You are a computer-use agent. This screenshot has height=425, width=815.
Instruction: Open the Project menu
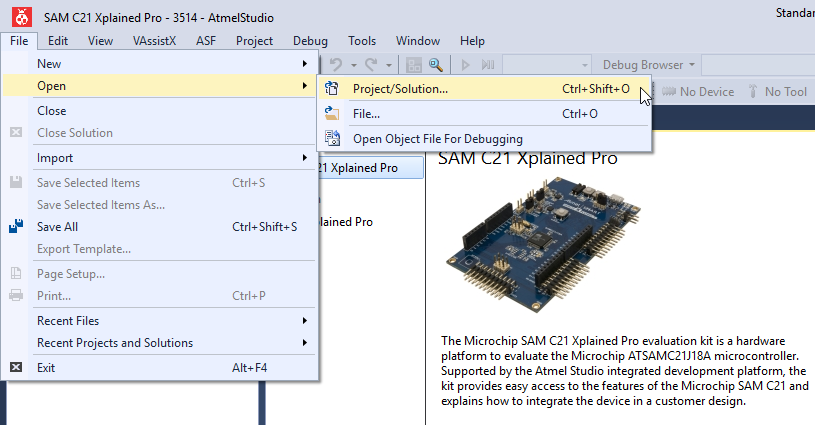point(254,41)
